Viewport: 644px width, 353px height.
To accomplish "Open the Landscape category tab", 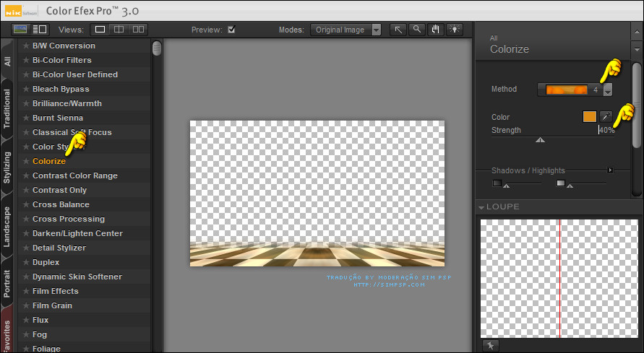I will 7,227.
